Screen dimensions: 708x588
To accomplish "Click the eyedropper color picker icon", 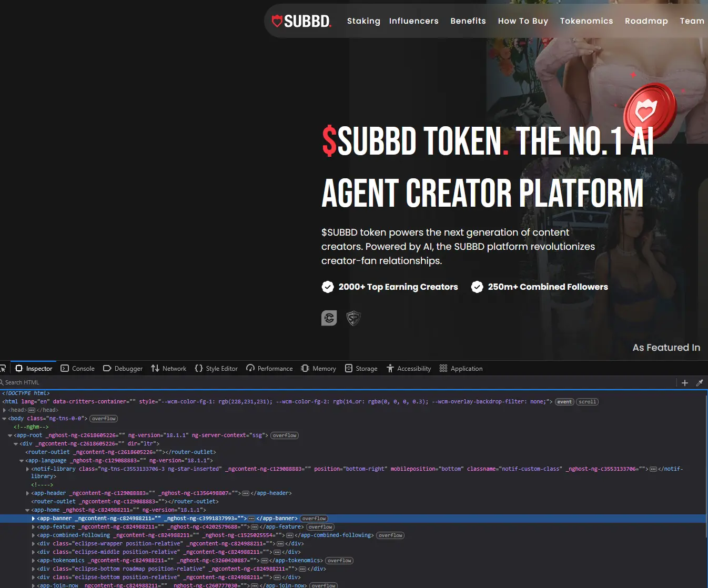I will (700, 383).
